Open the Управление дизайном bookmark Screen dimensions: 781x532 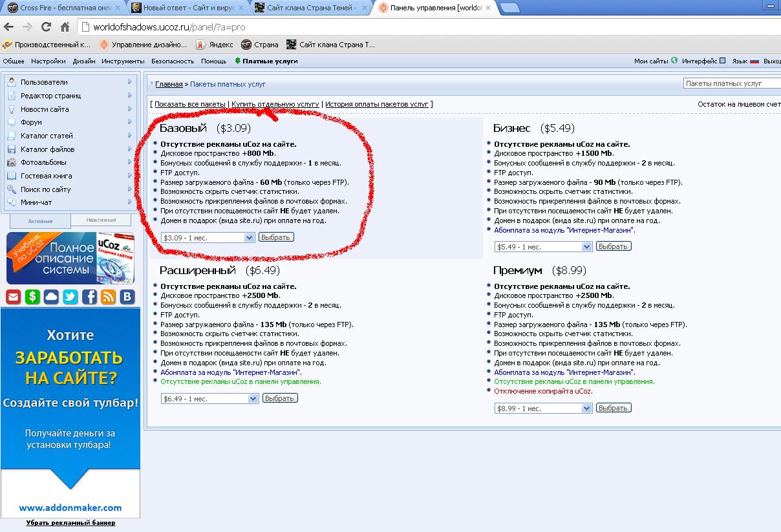[143, 45]
